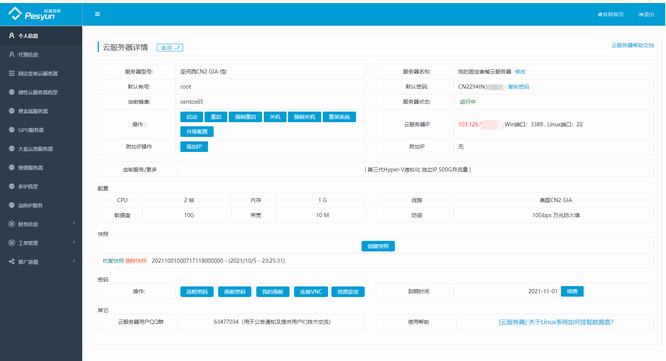Click the 财务信息 sidebar icon
The image size is (666, 361).
11,224
